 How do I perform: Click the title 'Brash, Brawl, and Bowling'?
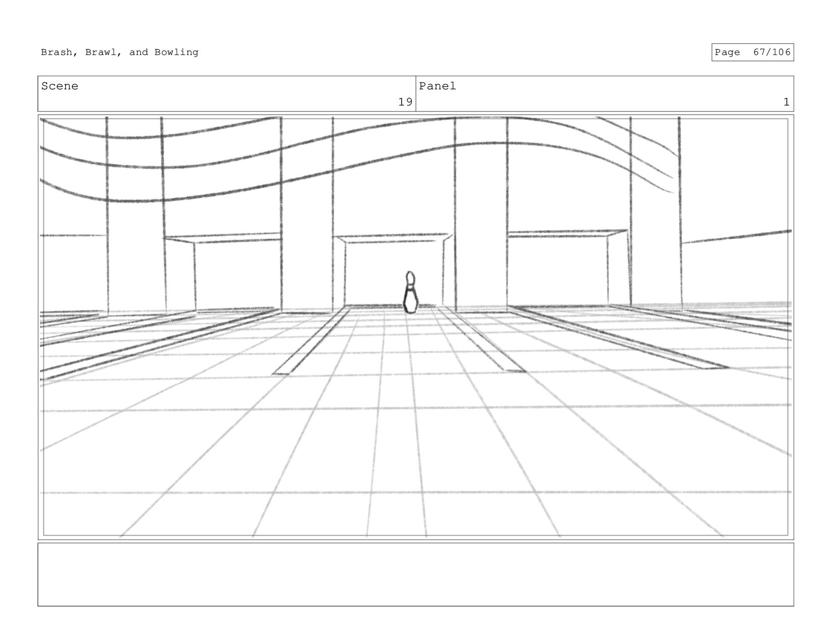coord(120,52)
